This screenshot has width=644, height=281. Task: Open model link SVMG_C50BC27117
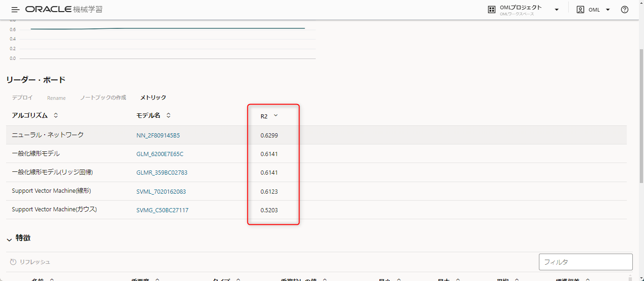pyautogui.click(x=162, y=210)
